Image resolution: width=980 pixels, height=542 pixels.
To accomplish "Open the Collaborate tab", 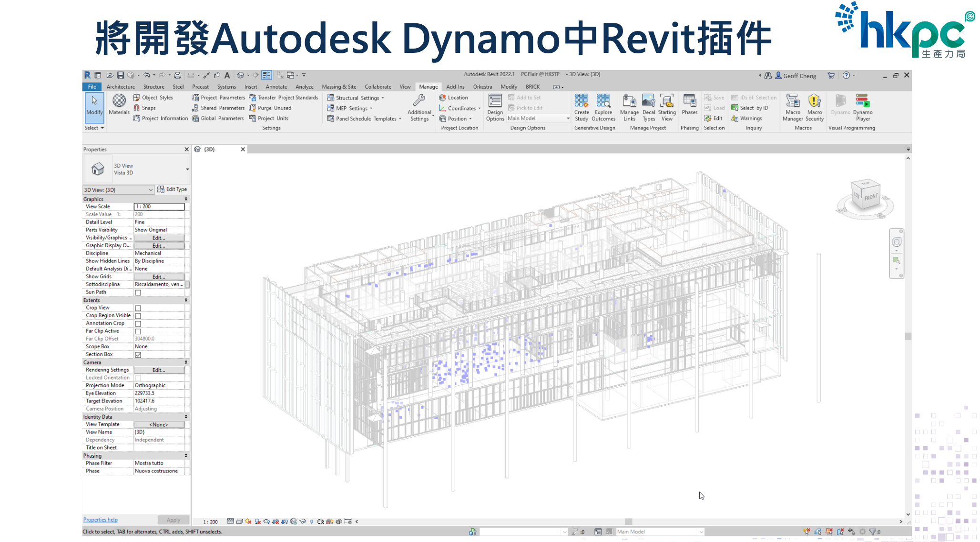I will coord(378,87).
